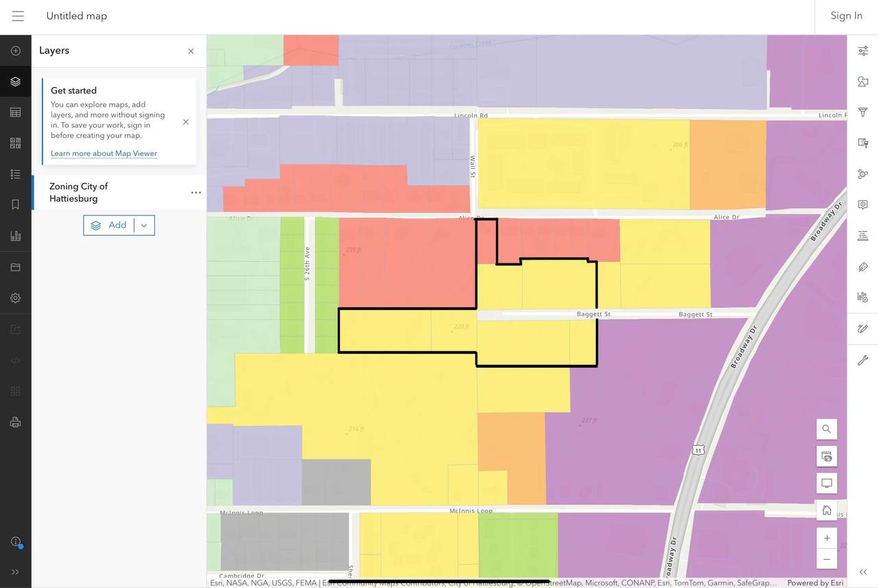Click the Add content plus icon
Image resolution: width=878 pixels, height=588 pixels.
pos(15,51)
